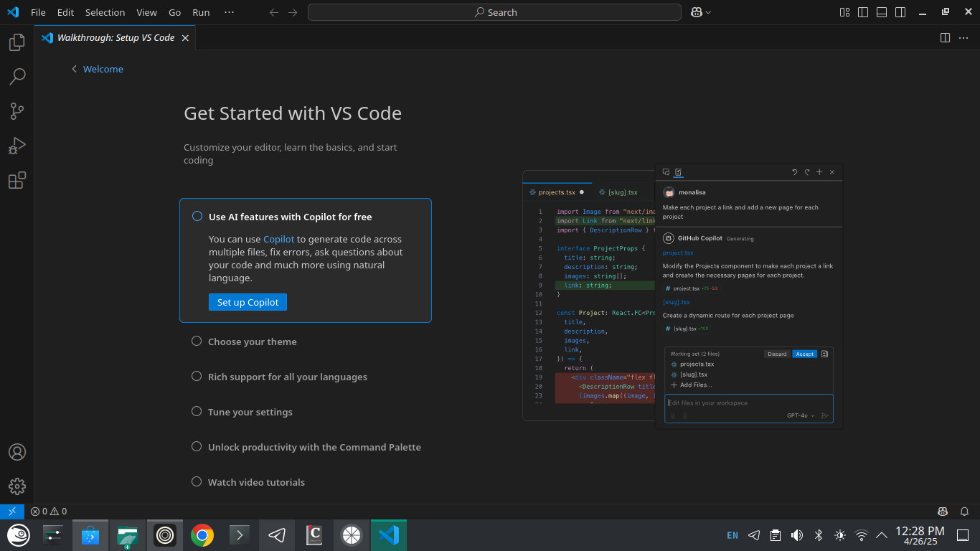Switch keyboard layout indicator EN

(732, 535)
